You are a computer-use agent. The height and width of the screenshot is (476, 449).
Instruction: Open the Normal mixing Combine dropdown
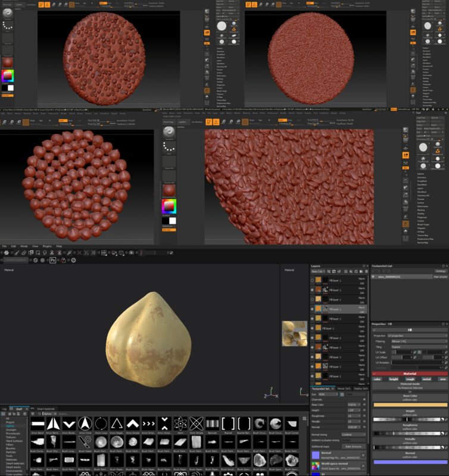[353, 434]
